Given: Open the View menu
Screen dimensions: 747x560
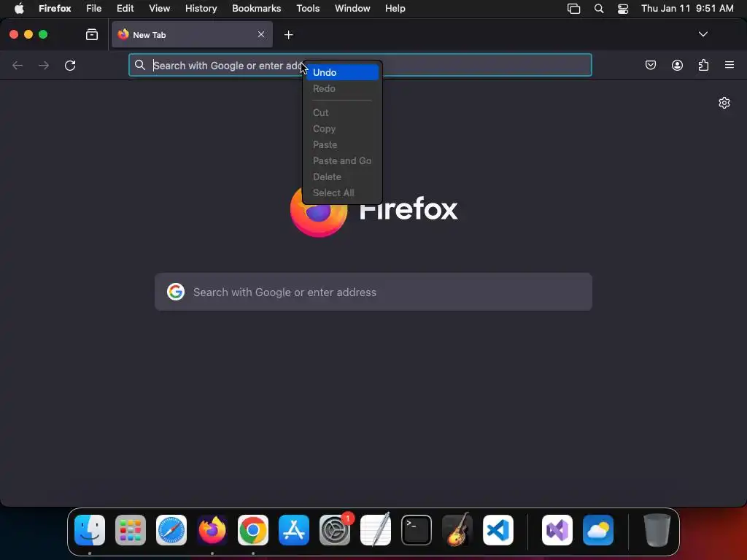Looking at the screenshot, I should pyautogui.click(x=159, y=8).
